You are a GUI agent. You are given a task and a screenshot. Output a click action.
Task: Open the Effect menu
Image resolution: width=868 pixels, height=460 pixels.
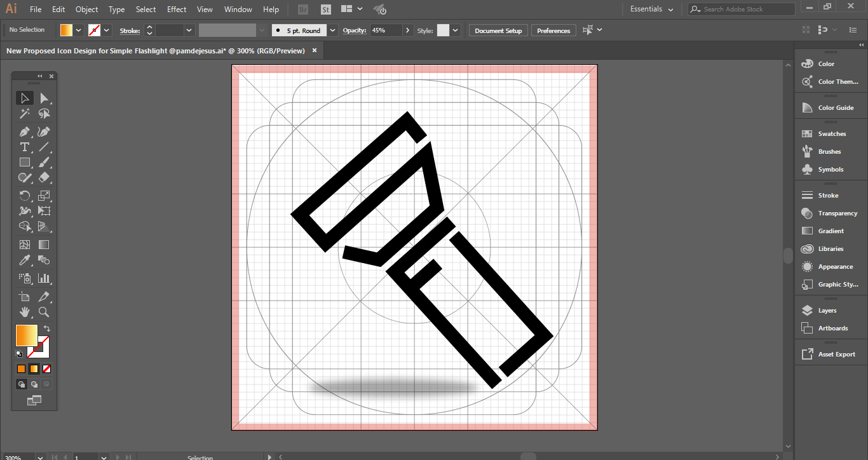coord(177,10)
